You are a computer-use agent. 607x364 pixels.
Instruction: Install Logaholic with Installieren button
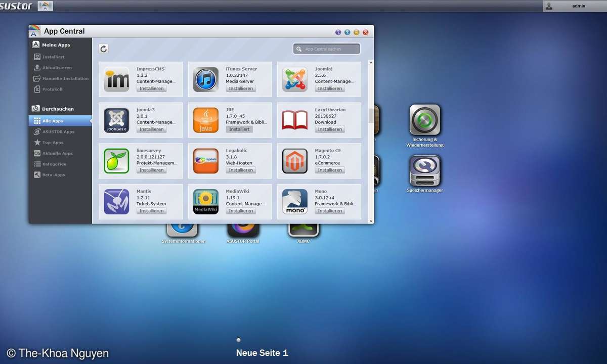[241, 170]
